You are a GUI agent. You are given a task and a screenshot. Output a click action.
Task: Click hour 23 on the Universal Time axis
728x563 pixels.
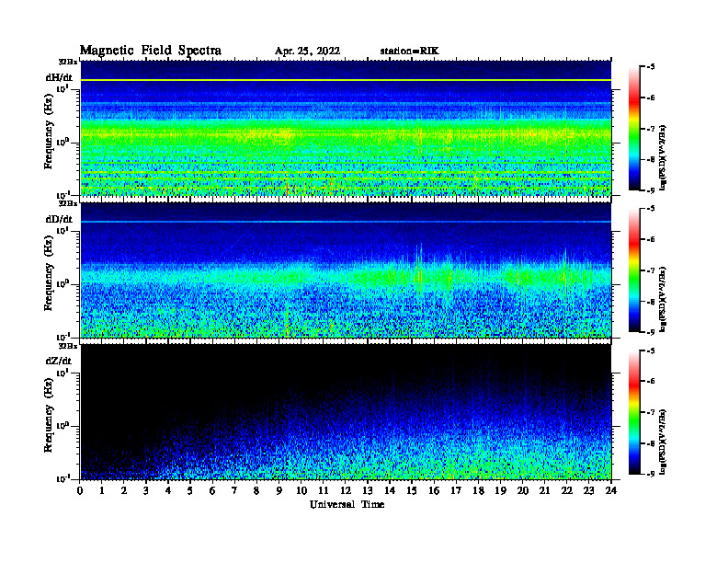[588, 490]
